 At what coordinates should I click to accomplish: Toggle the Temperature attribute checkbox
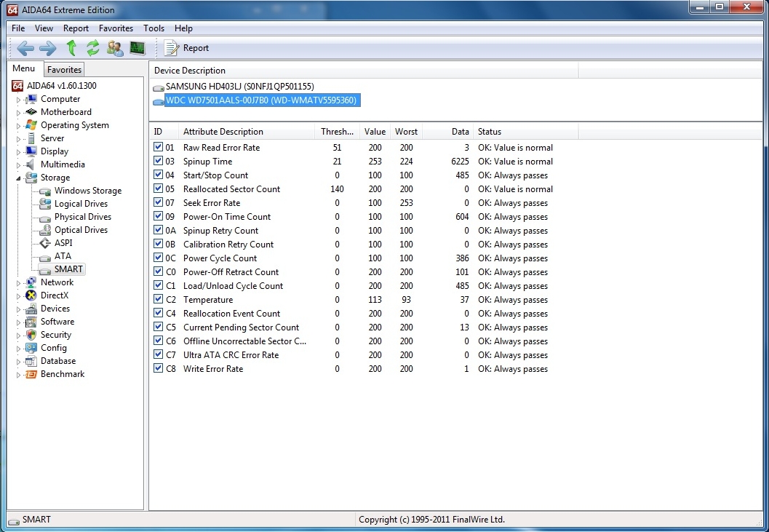click(158, 298)
